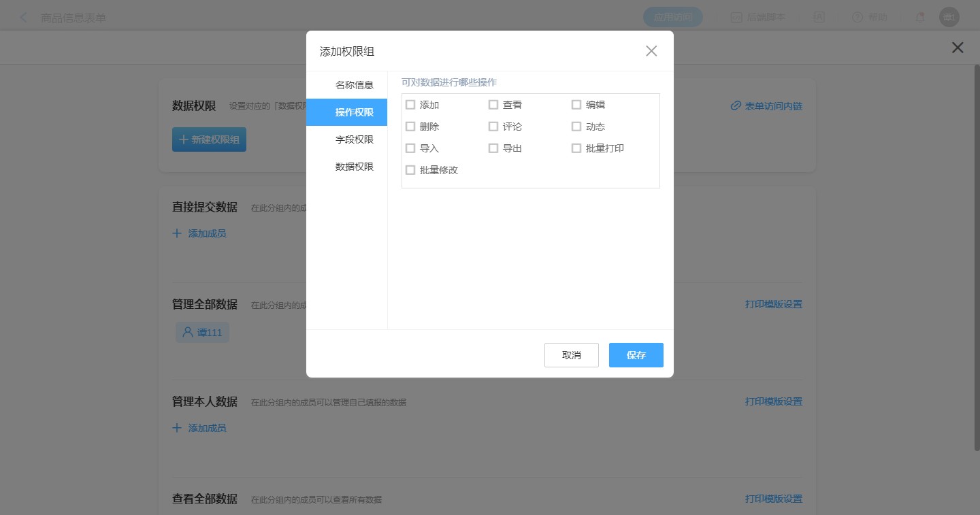Enable the 添加 checkbox
Image resolution: width=980 pixels, height=515 pixels.
[x=410, y=105]
